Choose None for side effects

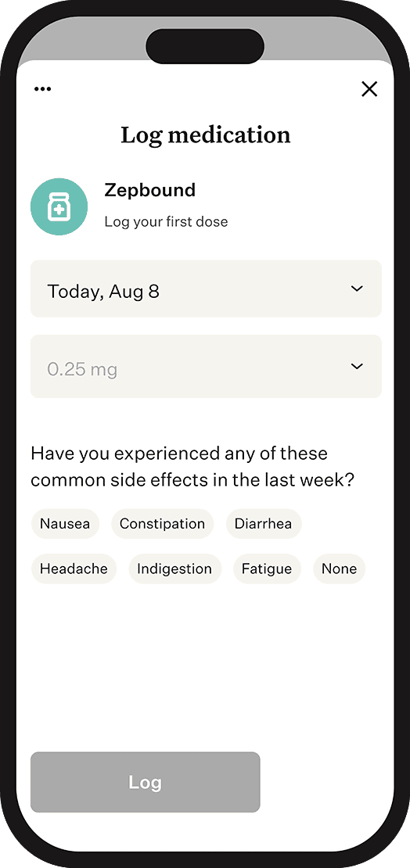tap(339, 569)
